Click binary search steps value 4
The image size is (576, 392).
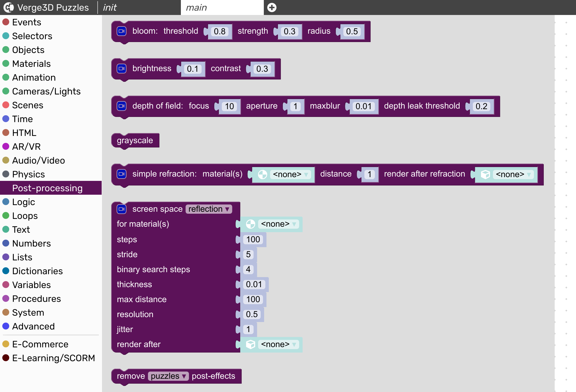click(248, 270)
